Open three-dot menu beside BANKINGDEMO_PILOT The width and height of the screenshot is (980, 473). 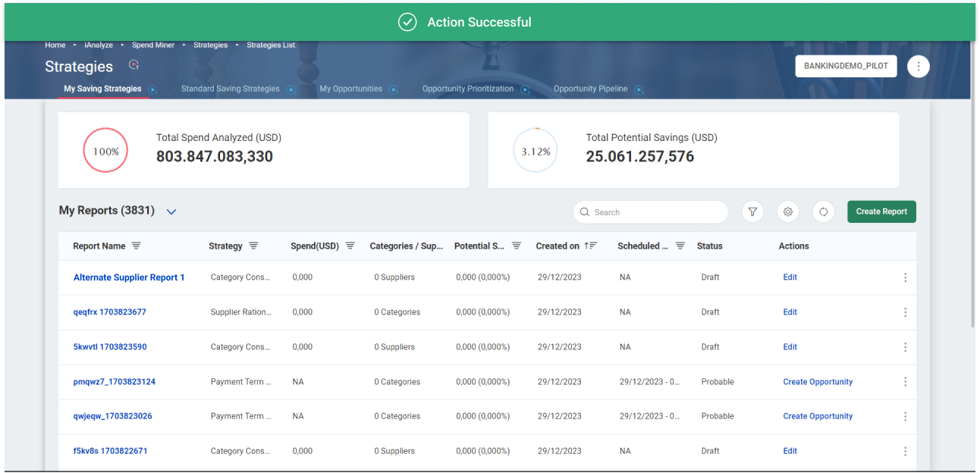coord(918,67)
